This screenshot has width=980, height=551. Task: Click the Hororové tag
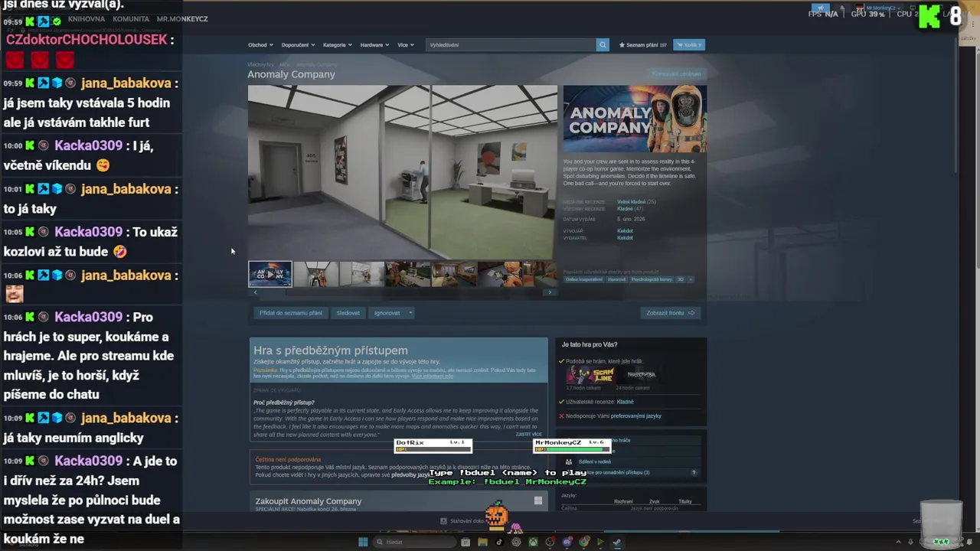pyautogui.click(x=617, y=279)
